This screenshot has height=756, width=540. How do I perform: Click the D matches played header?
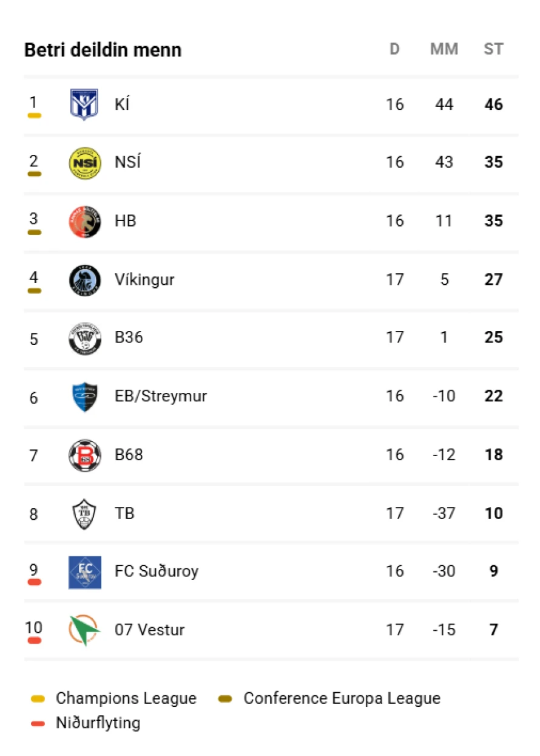coord(394,49)
